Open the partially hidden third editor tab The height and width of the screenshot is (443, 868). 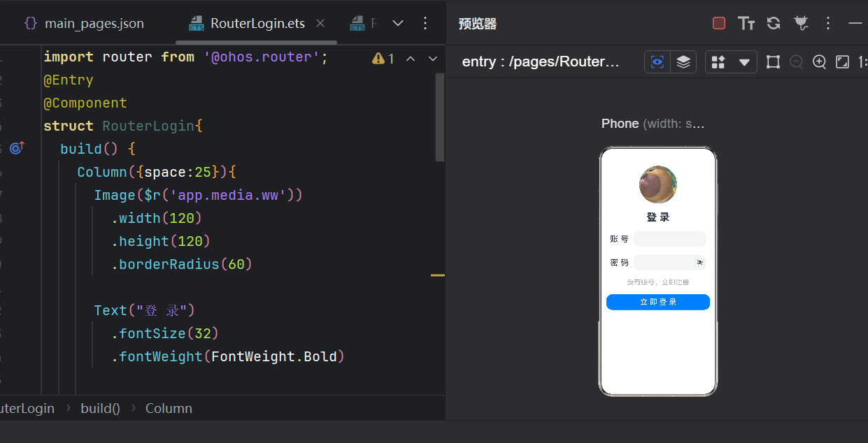[364, 23]
